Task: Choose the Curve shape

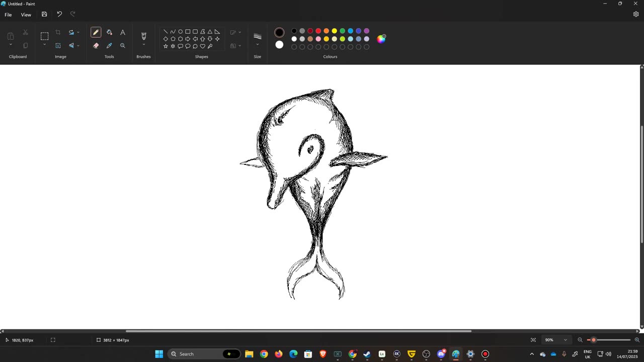Action: click(x=173, y=32)
